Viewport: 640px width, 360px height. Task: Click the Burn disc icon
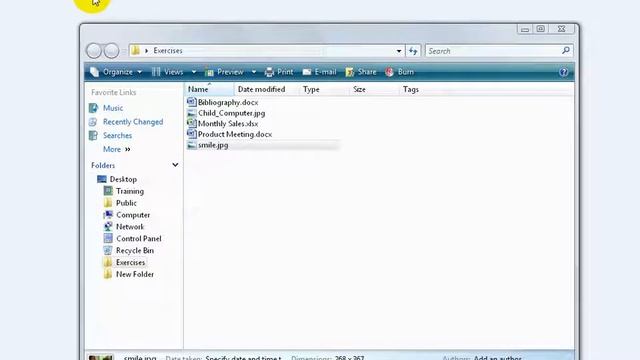[x=390, y=72]
